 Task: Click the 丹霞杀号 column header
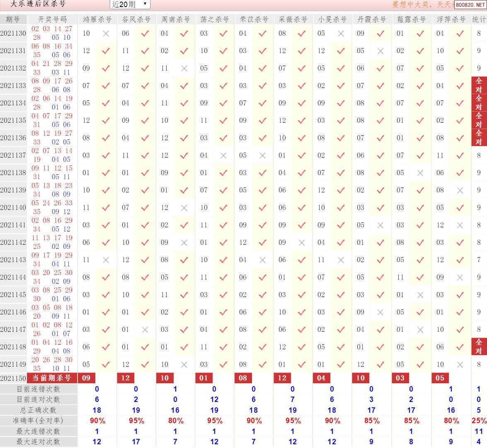click(371, 19)
